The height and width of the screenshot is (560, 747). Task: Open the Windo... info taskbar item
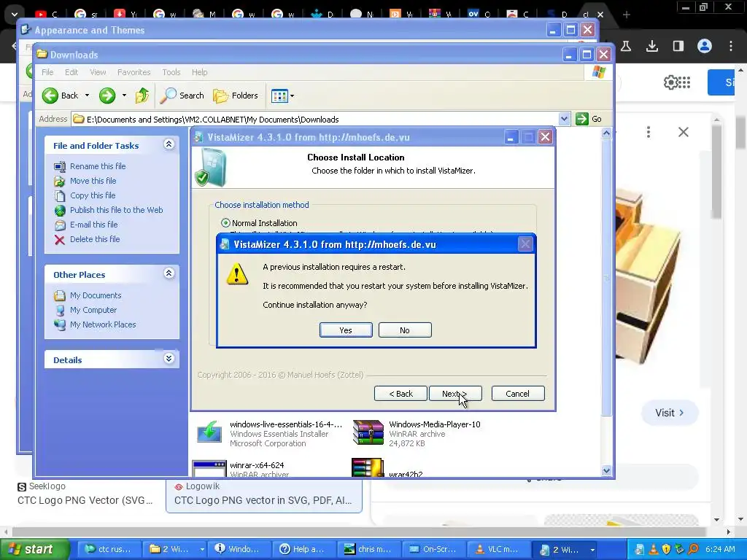click(x=239, y=550)
